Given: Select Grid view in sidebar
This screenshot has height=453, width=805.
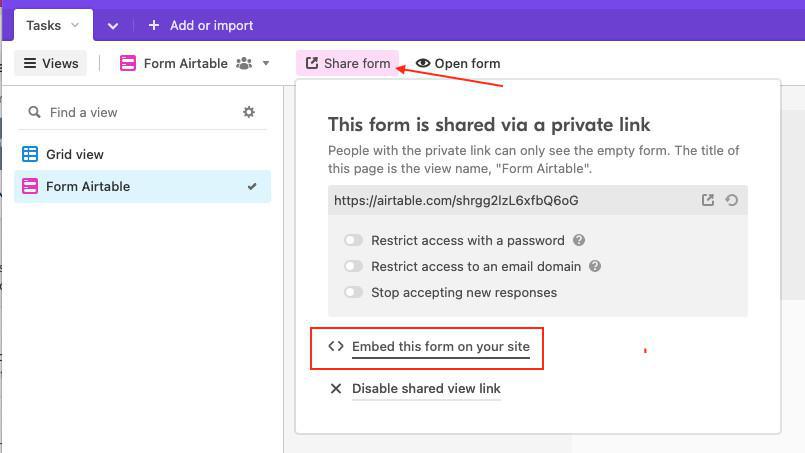Looking at the screenshot, I should pyautogui.click(x=75, y=154).
